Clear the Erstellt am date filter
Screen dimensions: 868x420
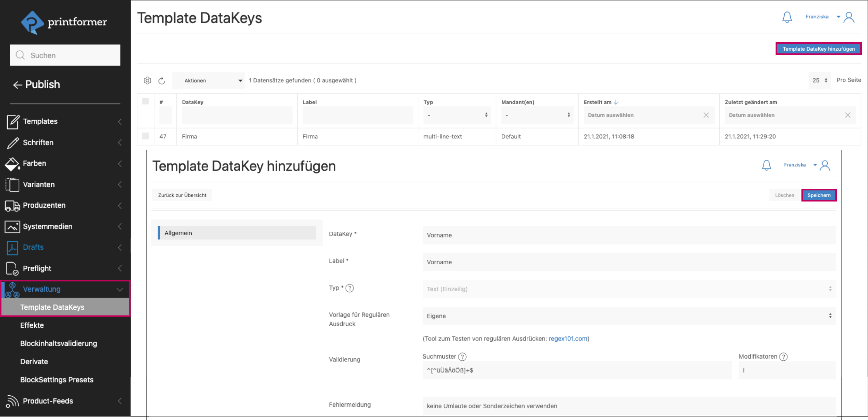tap(706, 115)
